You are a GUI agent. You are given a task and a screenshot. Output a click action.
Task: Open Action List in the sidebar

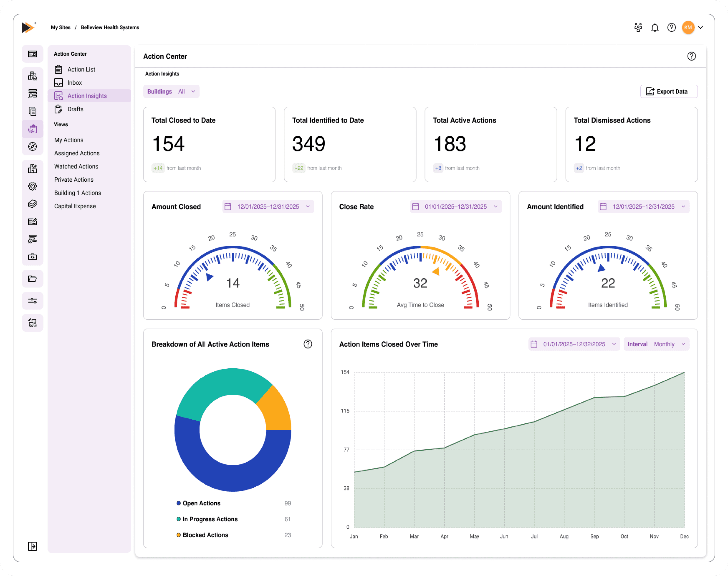[x=81, y=69]
